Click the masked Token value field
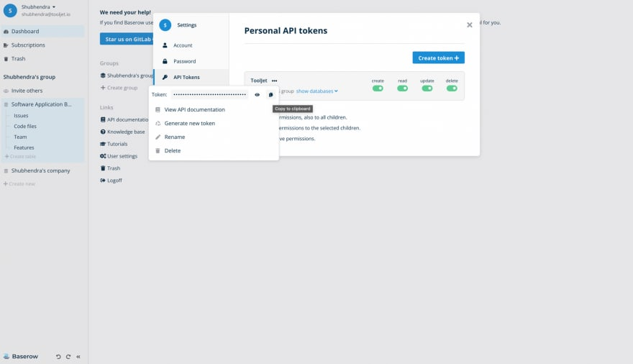633x364 pixels. click(209, 94)
